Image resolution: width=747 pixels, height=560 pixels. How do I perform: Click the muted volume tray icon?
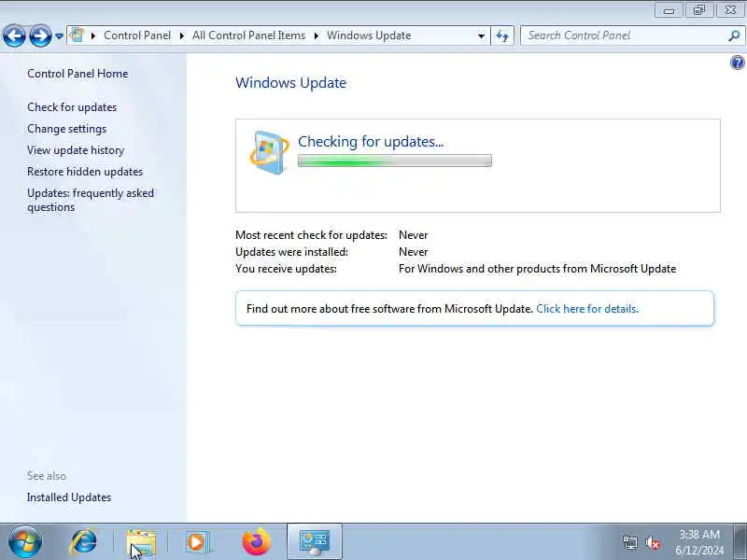point(653,543)
